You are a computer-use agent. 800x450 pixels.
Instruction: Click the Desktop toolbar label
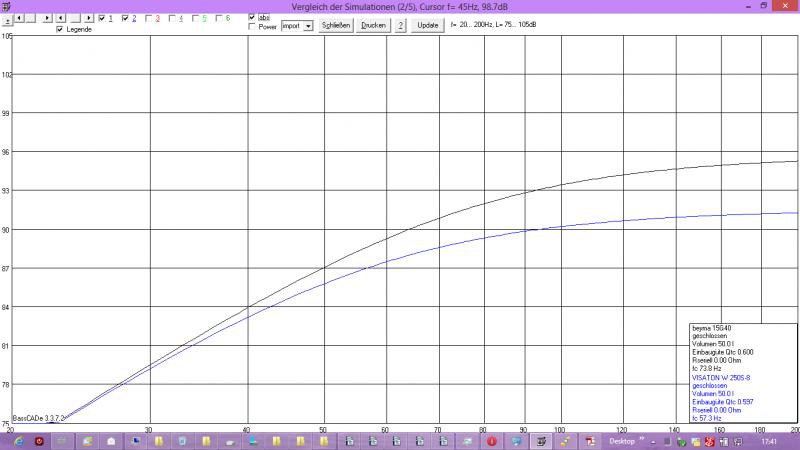click(x=621, y=441)
